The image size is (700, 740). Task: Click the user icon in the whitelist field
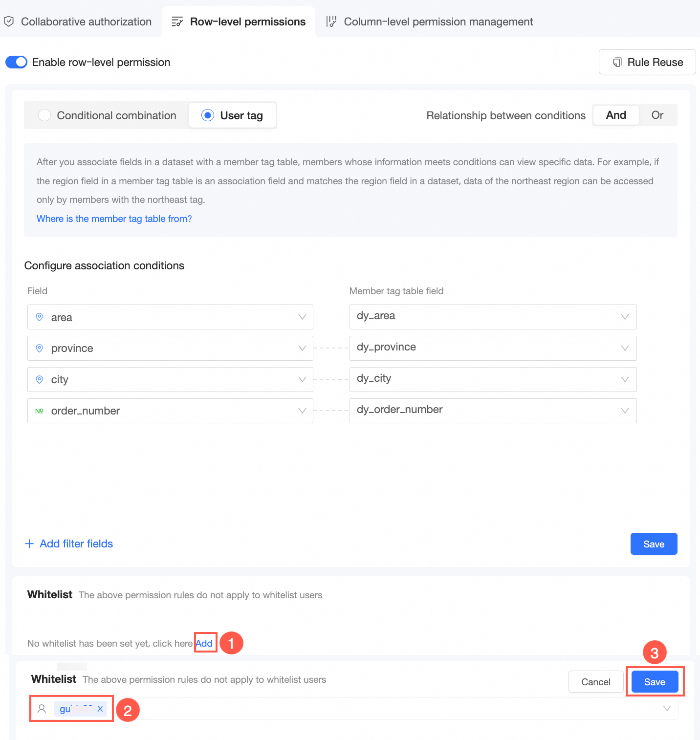click(42, 709)
